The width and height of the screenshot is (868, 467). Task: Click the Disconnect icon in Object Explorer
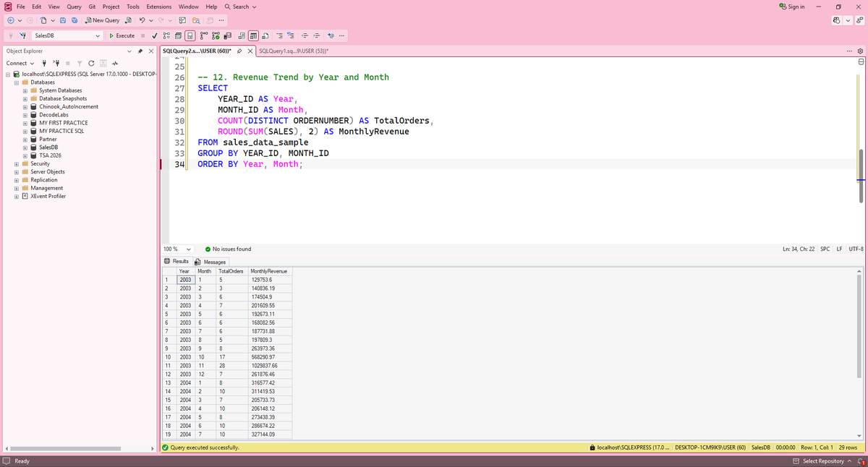[x=56, y=63]
